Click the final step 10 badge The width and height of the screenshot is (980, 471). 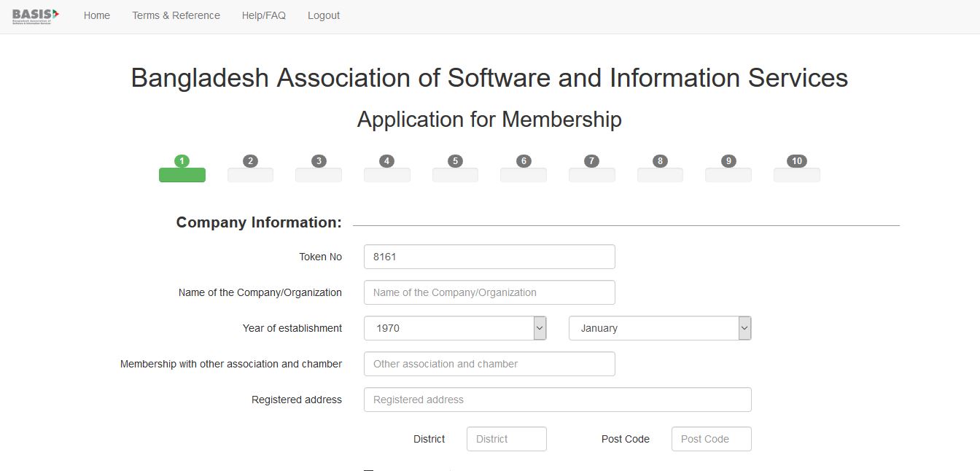[x=796, y=161]
